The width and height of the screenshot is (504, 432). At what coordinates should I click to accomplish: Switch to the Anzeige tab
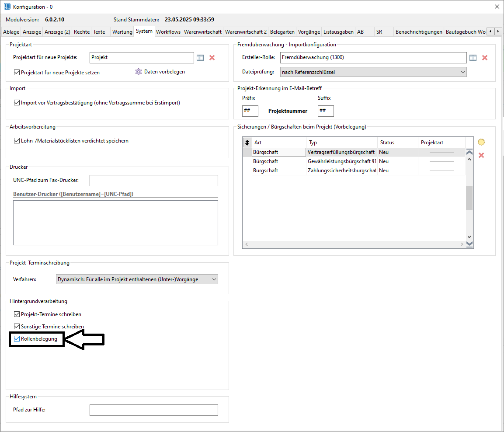coord(32,32)
